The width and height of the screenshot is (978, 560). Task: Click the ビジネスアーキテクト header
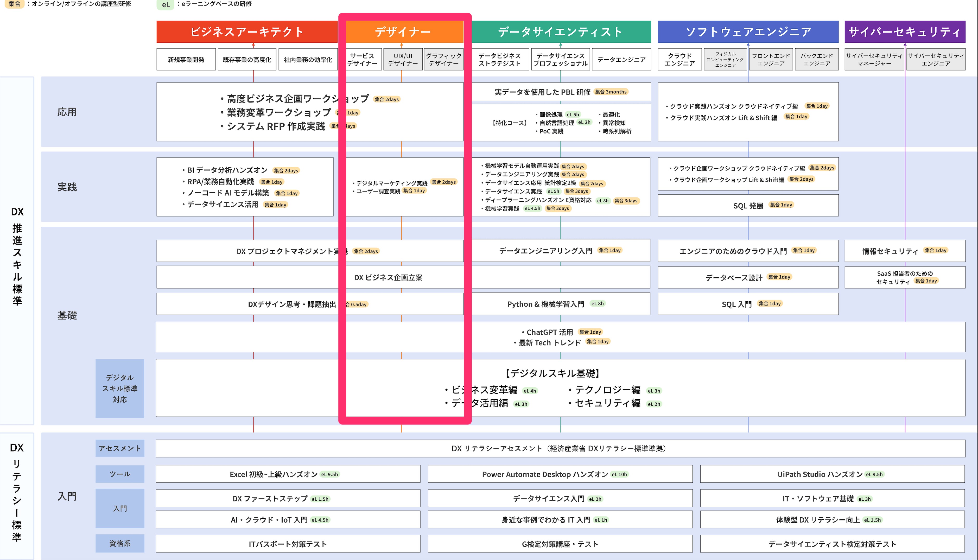pos(246,31)
